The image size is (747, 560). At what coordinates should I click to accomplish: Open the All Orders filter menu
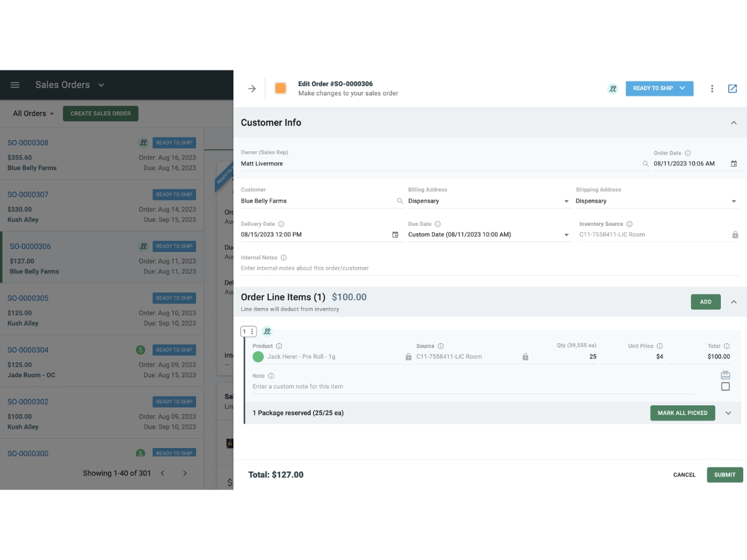pos(34,114)
